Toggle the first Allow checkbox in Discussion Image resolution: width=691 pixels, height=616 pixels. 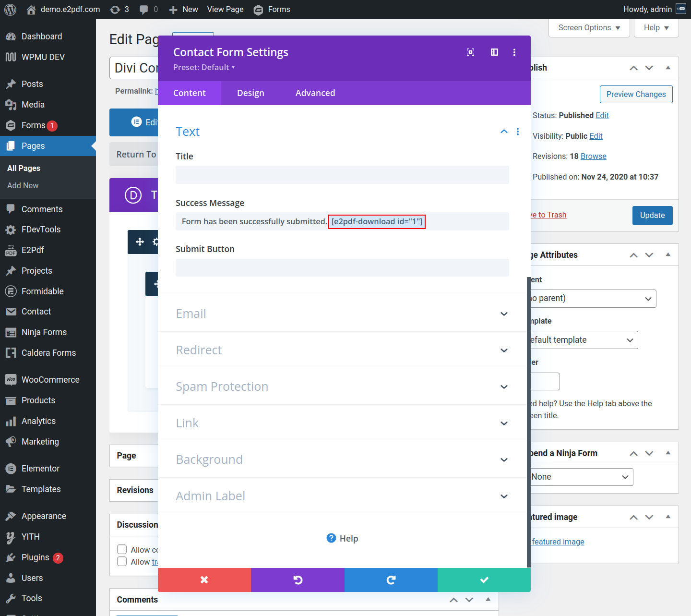[122, 549]
